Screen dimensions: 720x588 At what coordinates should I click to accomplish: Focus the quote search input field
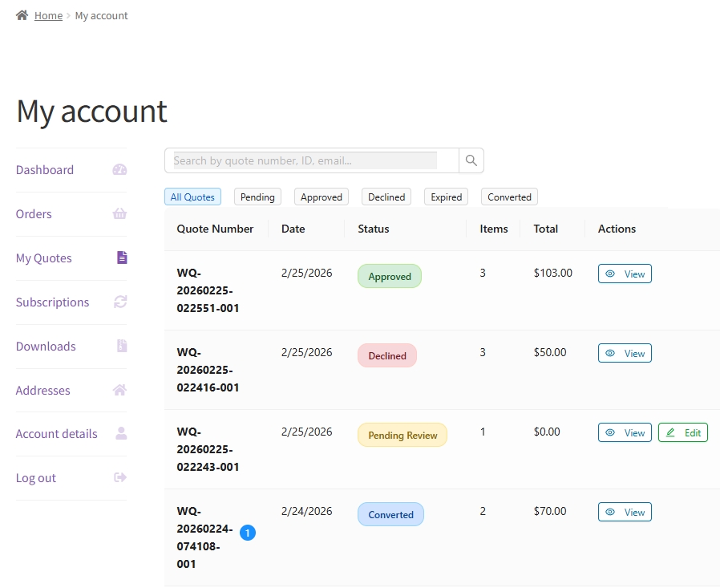pos(305,160)
